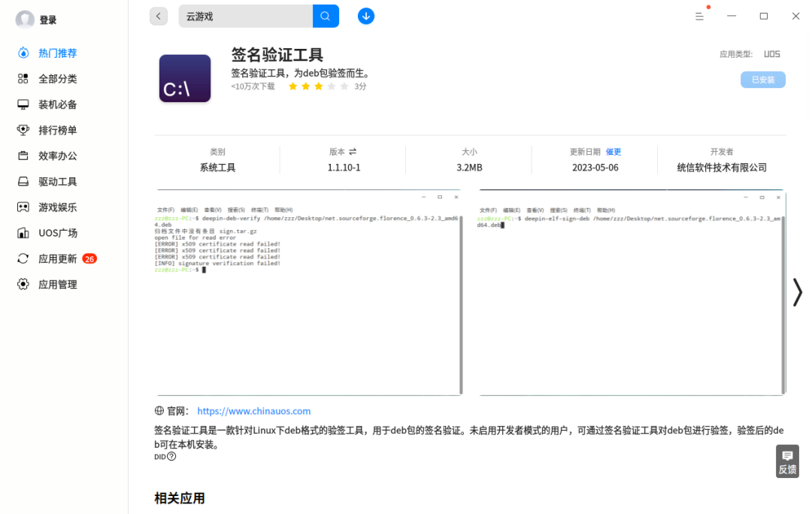Click update date 2023-05-06

[595, 168]
